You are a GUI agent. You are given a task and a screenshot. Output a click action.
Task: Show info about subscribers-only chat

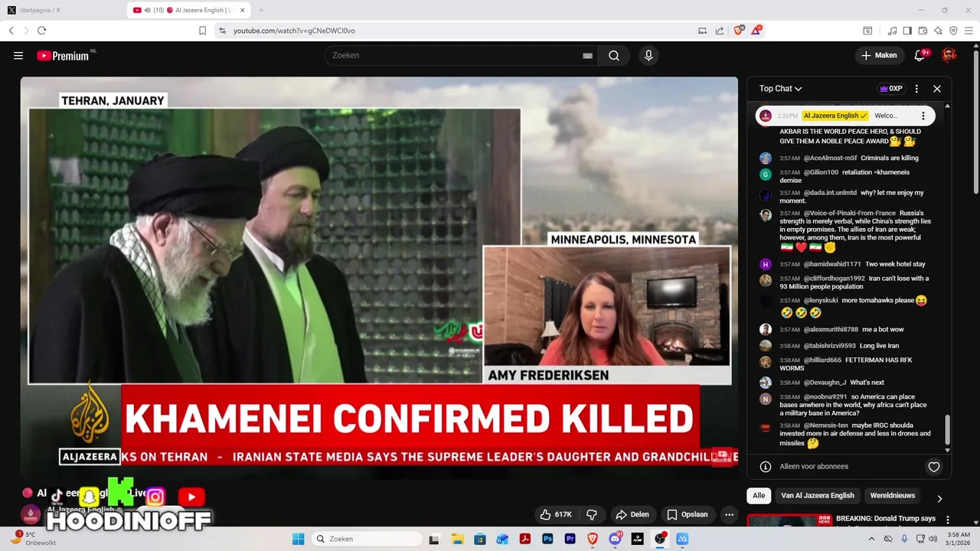765,467
